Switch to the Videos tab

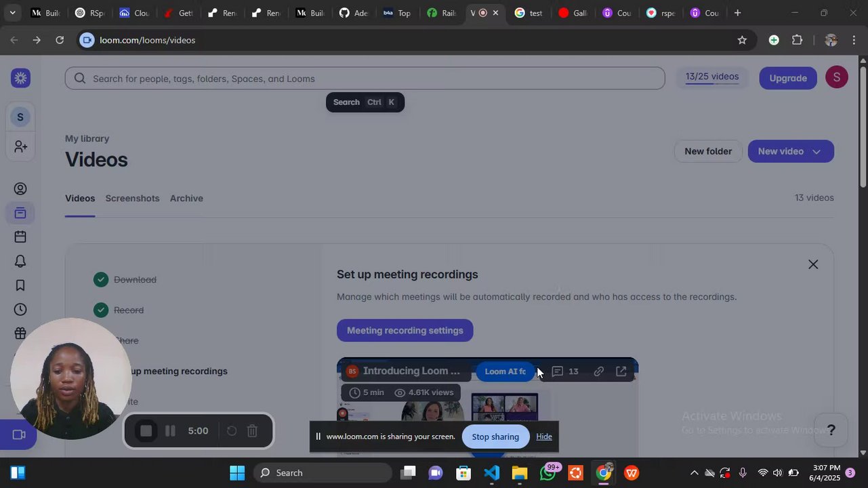click(80, 199)
